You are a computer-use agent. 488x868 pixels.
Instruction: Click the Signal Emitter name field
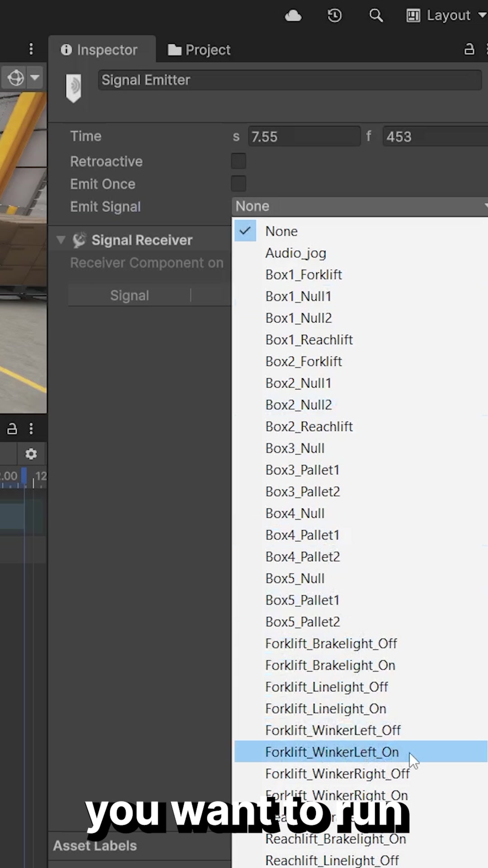click(290, 80)
